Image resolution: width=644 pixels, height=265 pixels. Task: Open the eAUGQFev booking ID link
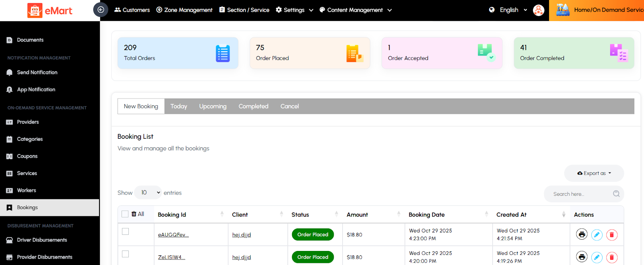pos(173,235)
